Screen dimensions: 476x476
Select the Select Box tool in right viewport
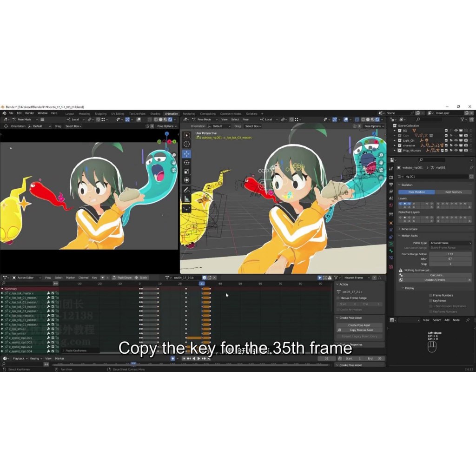[187, 135]
